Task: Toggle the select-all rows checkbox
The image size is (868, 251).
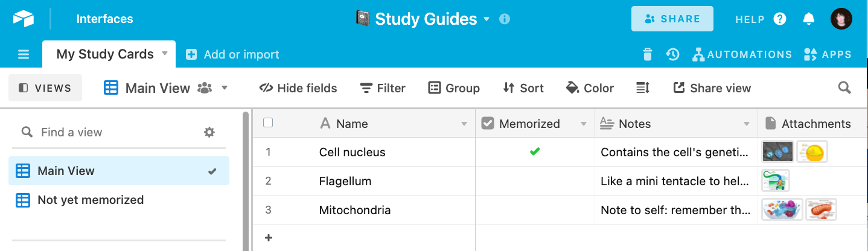Action: coord(269,123)
